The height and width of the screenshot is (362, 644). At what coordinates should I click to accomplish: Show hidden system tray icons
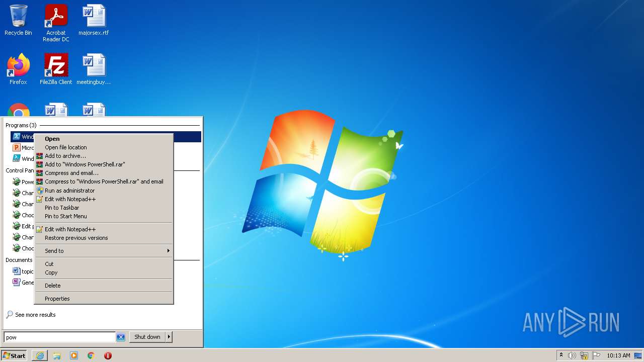(x=561, y=355)
